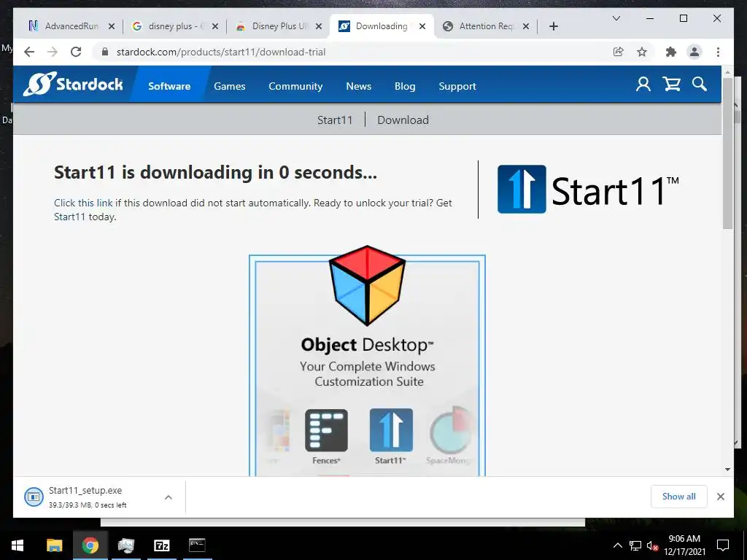Open the tab search dropdown arrow

[616, 18]
